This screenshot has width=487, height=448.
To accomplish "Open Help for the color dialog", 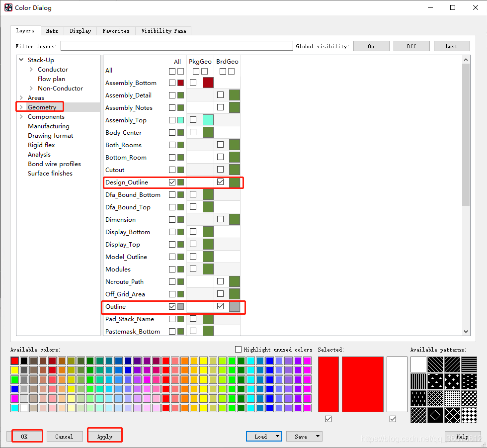I will coord(463,436).
